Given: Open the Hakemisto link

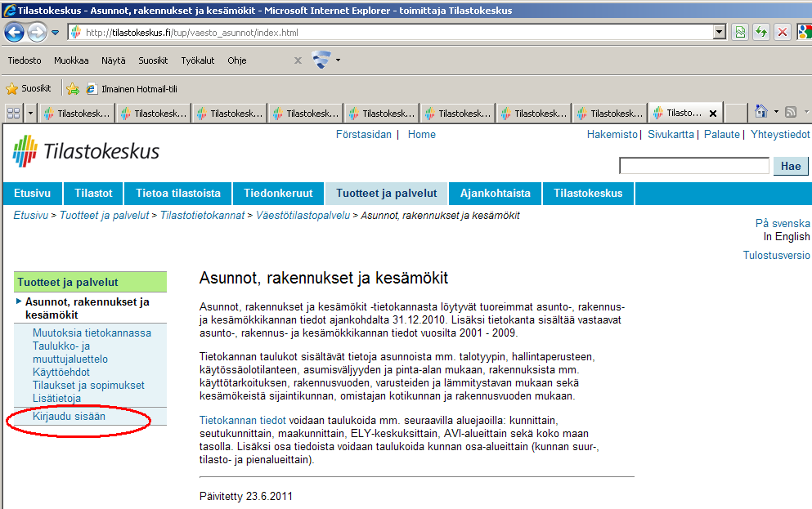Looking at the screenshot, I should pyautogui.click(x=612, y=135).
